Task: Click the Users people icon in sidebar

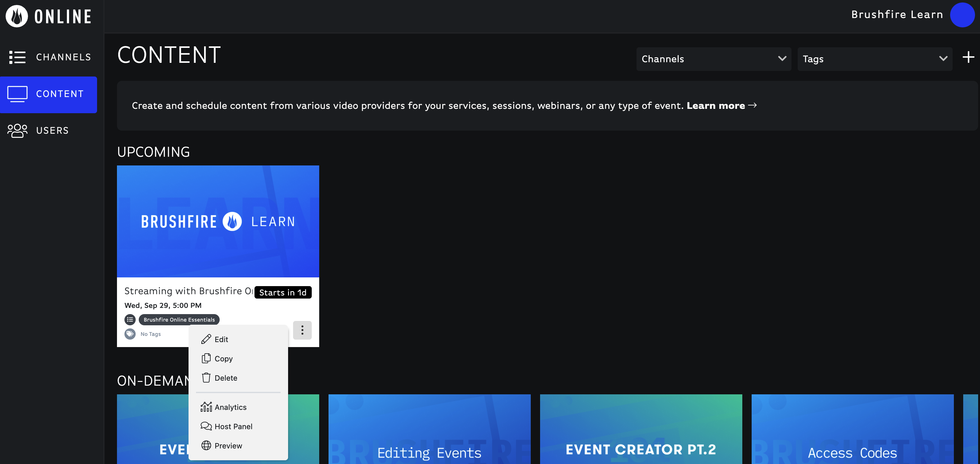Action: pyautogui.click(x=17, y=130)
